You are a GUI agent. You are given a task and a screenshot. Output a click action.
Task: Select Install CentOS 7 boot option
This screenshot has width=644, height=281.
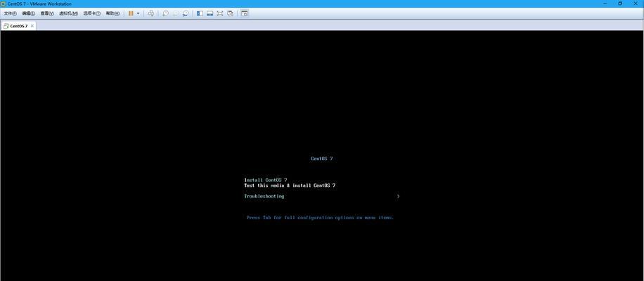coord(266,180)
